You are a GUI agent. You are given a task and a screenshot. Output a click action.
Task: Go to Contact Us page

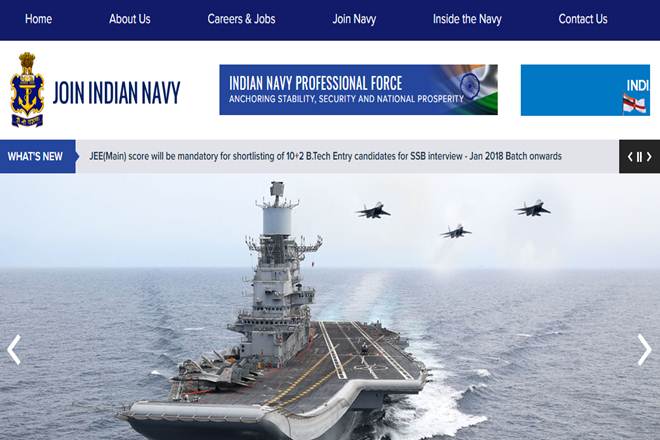pyautogui.click(x=583, y=19)
